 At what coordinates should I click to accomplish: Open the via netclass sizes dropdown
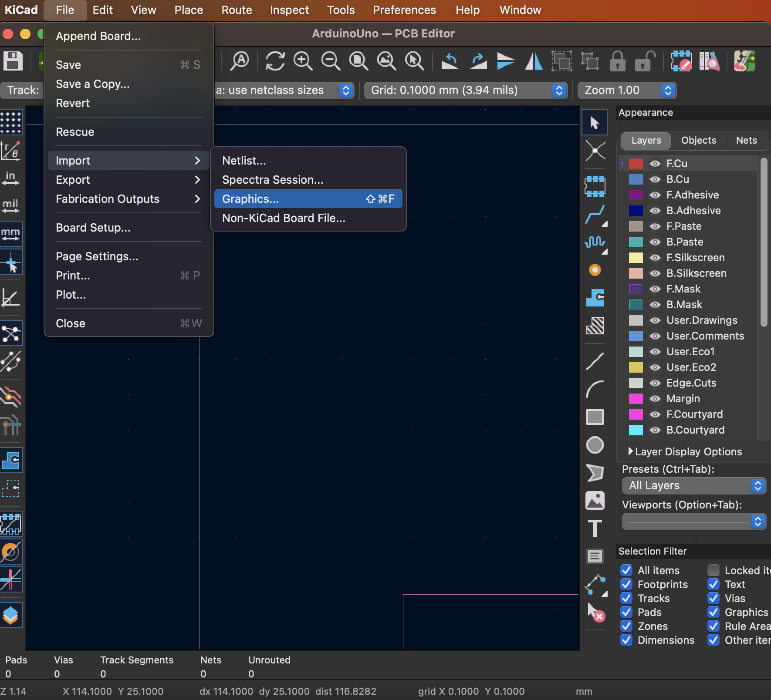(x=284, y=91)
